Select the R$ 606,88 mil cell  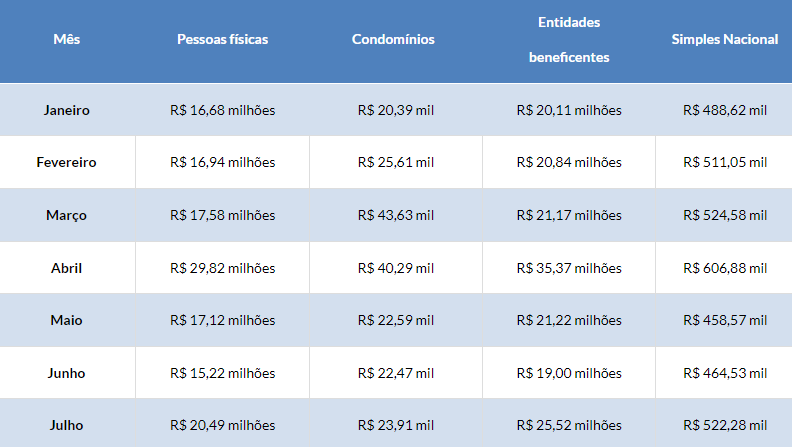pos(725,268)
